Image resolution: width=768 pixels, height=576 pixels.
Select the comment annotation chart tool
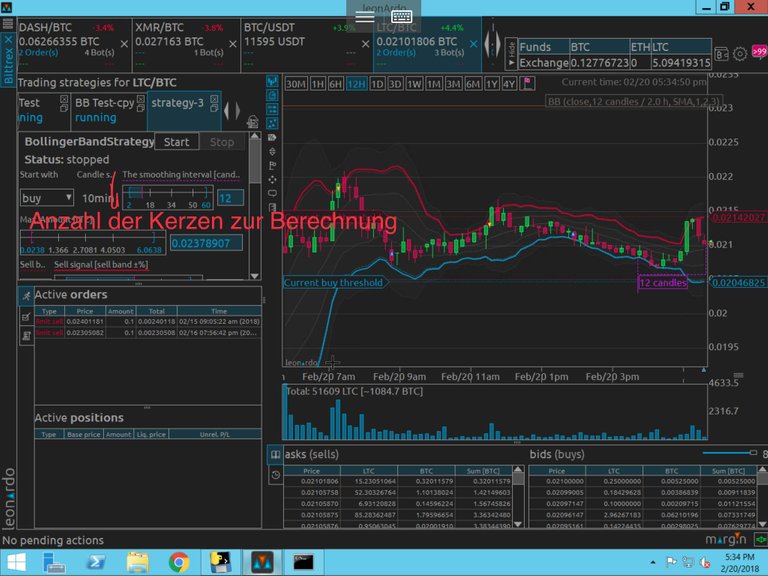tap(272, 193)
